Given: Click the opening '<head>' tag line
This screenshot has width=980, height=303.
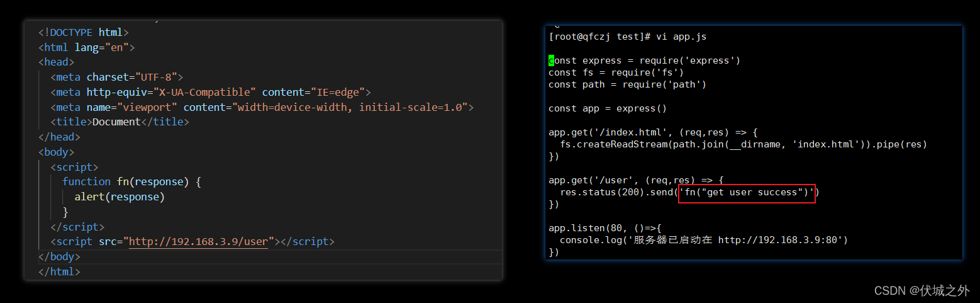Looking at the screenshot, I should click(x=57, y=62).
